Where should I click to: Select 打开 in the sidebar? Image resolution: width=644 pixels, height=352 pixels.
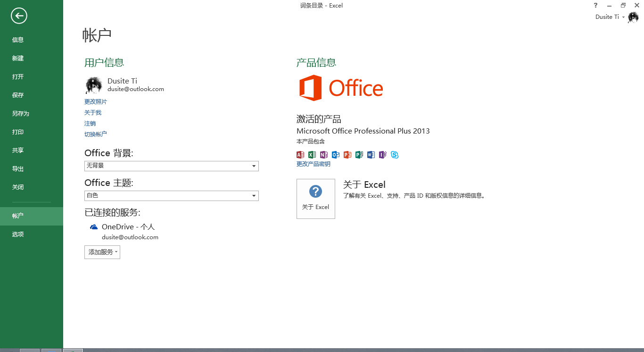point(32,76)
